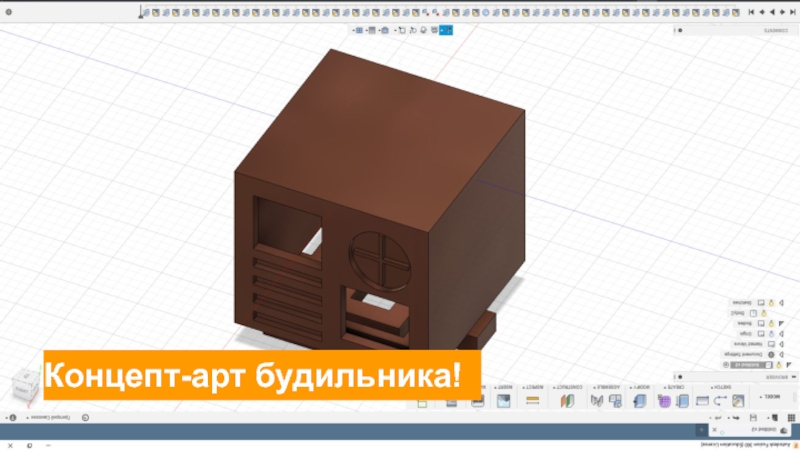Screen dimensions: 800x450
Task: Open the Data Panel grid icon
Action: (790, 417)
